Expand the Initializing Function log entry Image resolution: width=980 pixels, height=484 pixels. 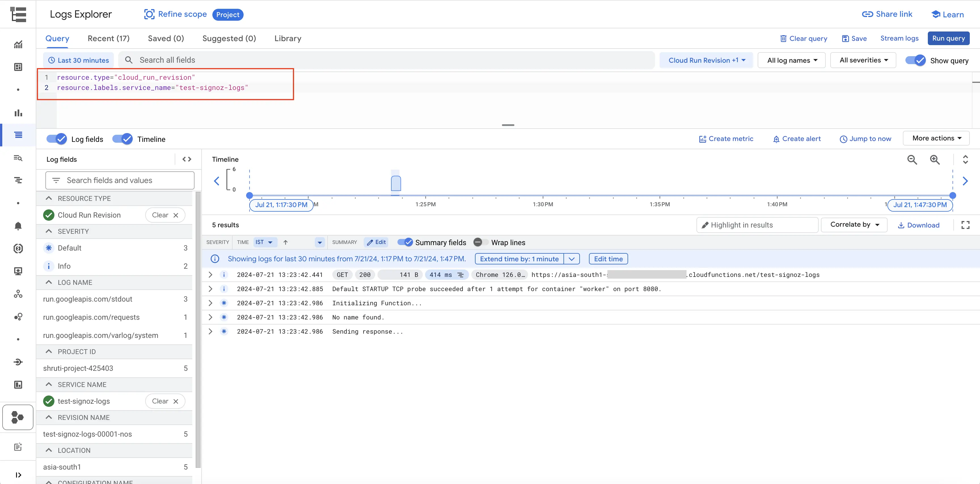210,303
